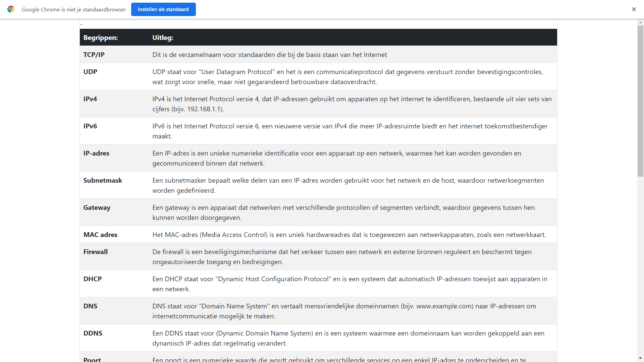The width and height of the screenshot is (644, 362).
Task: Select the TCP/IP term cell
Action: point(94,55)
